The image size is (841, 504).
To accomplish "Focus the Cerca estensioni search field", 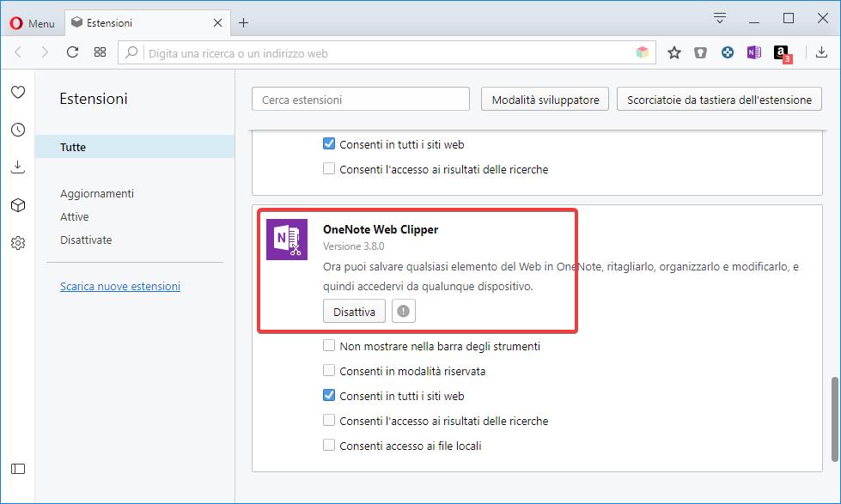I will click(x=361, y=100).
